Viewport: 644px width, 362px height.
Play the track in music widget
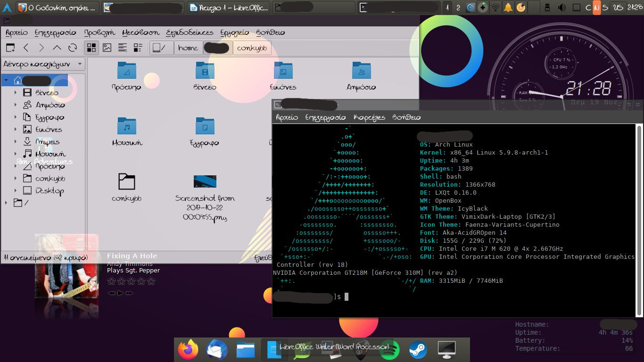click(x=120, y=293)
